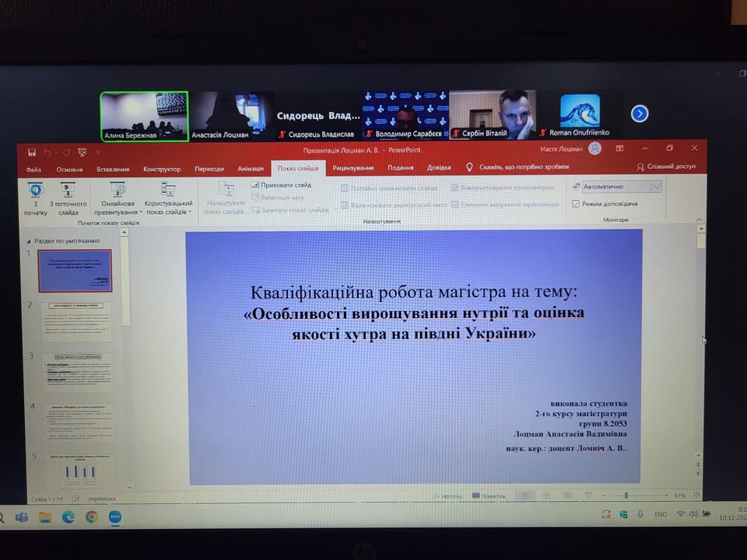Open Google Chrome from the taskbar

pos(92,517)
